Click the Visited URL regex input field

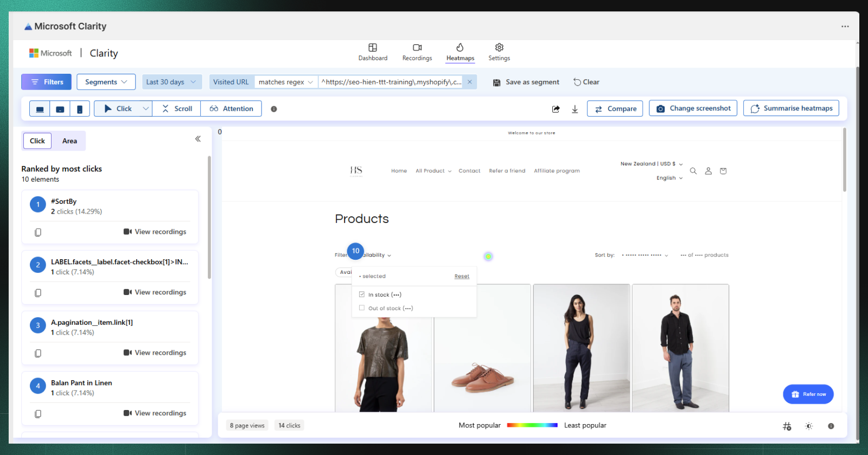coord(391,82)
